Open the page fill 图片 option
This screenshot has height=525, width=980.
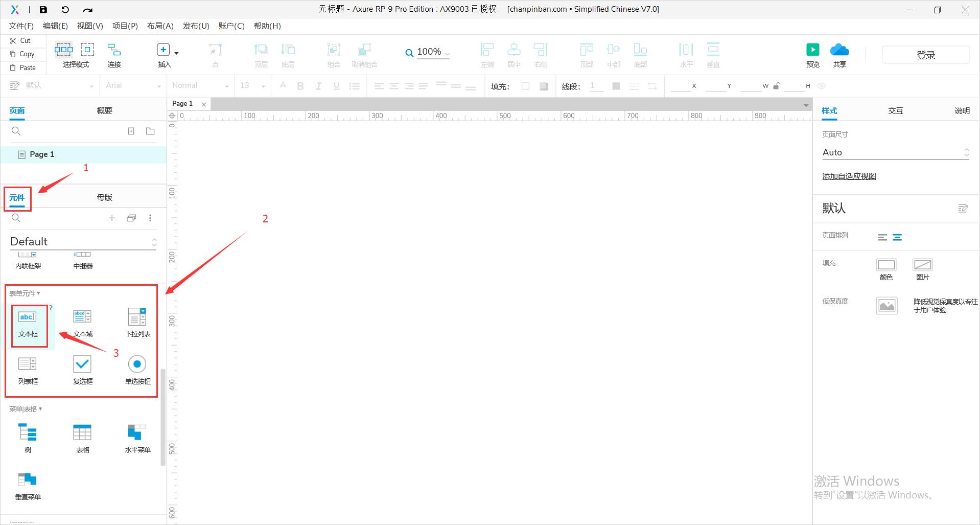(x=923, y=265)
